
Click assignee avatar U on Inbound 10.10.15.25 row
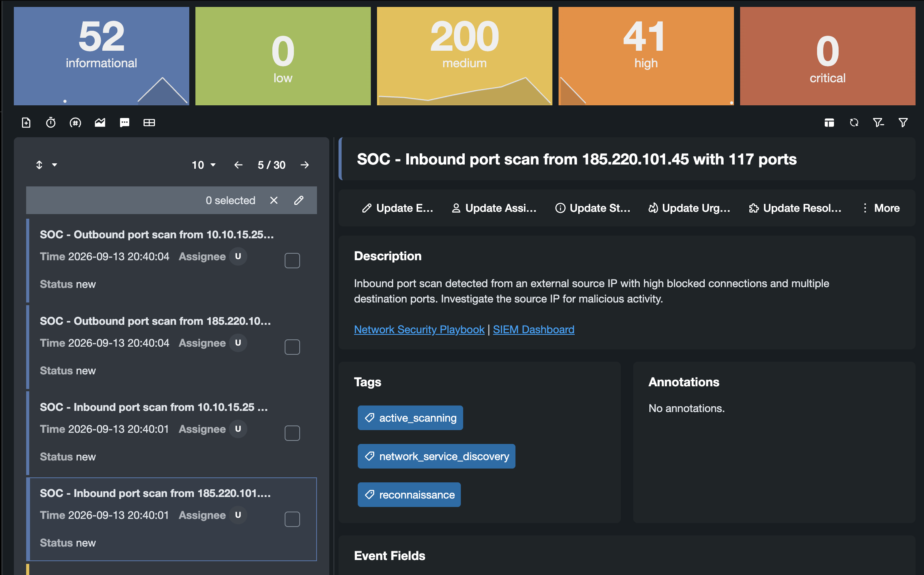click(x=238, y=429)
